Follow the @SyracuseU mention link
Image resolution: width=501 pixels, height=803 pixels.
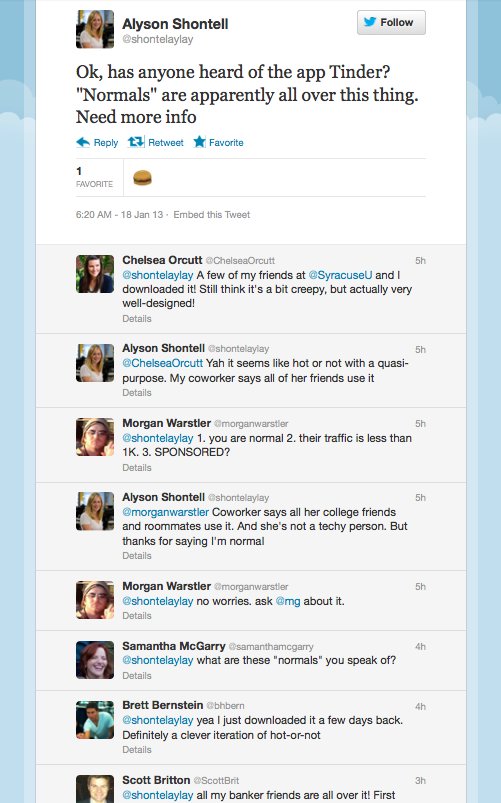click(x=340, y=275)
